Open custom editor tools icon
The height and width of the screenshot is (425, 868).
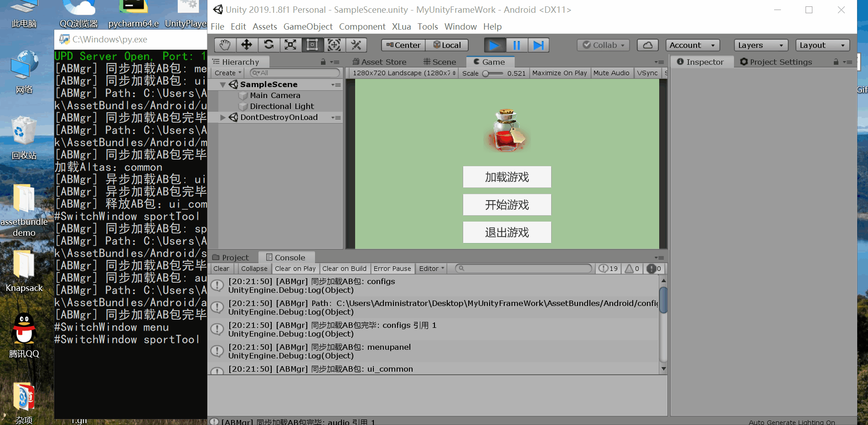click(356, 45)
